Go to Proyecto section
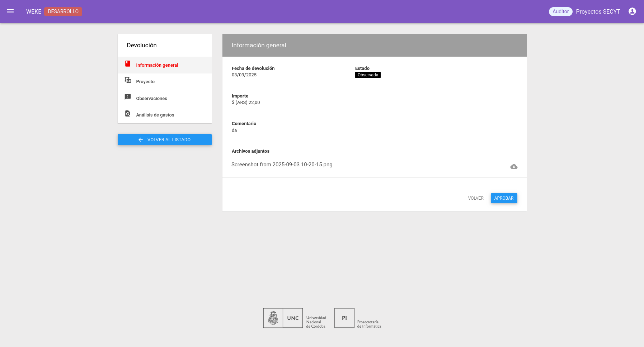Screen dimensions: 644x347 [145, 82]
